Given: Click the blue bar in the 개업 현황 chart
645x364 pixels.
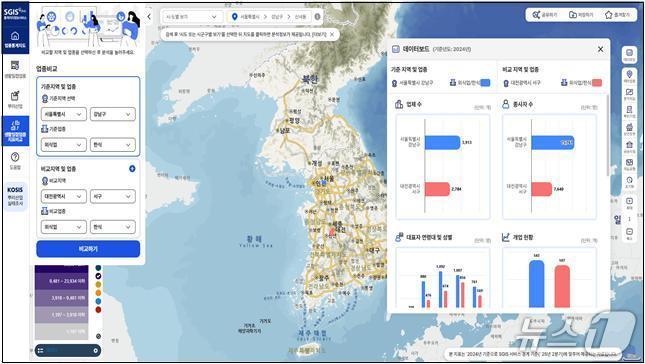Looking at the screenshot, I should click(536, 284).
